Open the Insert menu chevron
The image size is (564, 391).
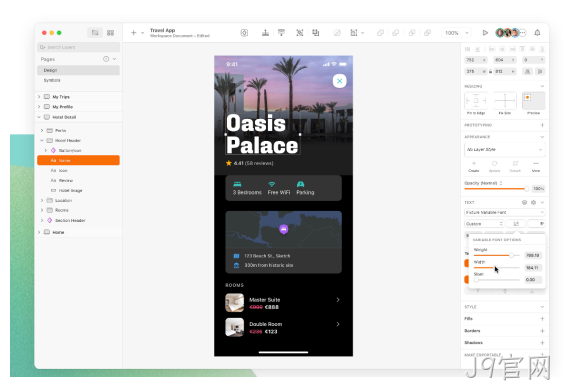pos(142,33)
